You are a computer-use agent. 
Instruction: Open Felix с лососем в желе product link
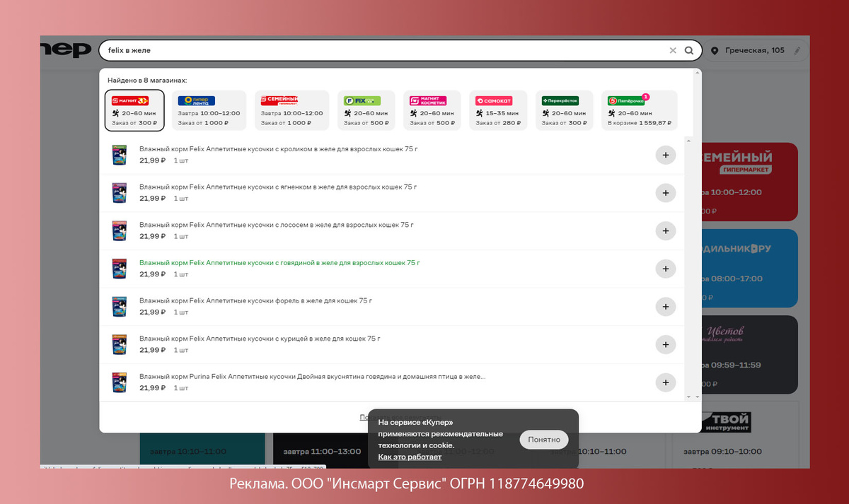tap(277, 225)
